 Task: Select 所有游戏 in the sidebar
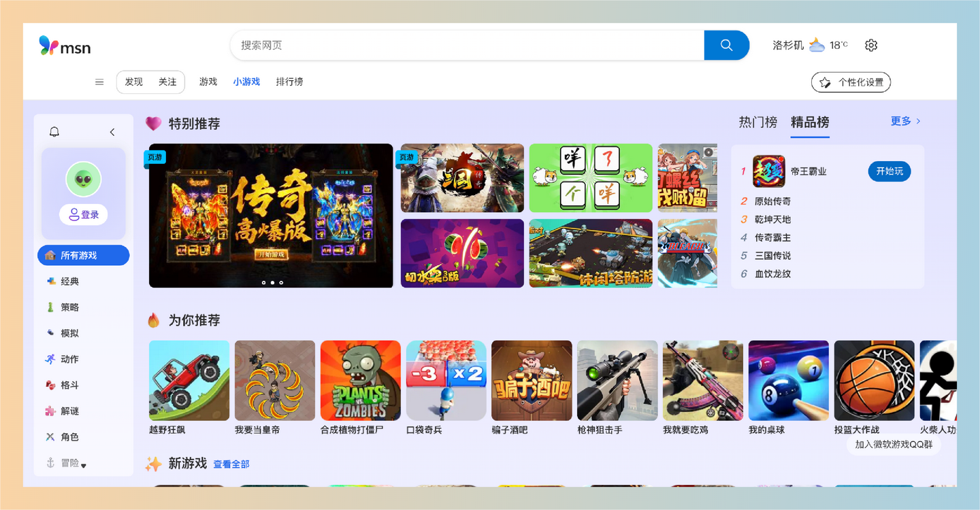84,255
